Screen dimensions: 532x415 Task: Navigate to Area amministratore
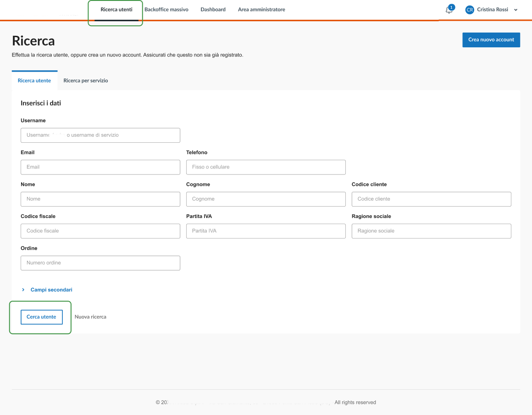coord(261,10)
